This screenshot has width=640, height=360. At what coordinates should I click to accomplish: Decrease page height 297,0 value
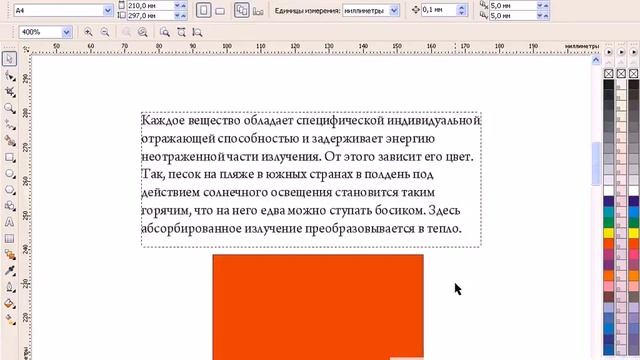pos(177,16)
